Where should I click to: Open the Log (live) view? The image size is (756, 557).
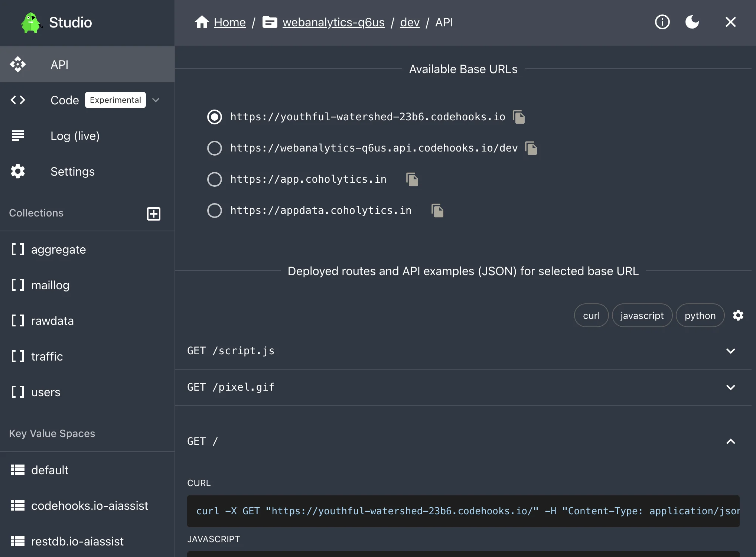click(75, 136)
